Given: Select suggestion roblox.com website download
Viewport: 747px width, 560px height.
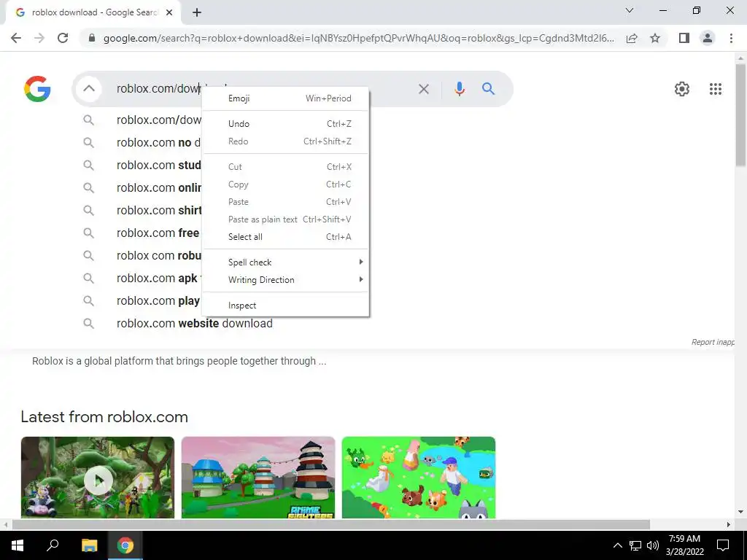Looking at the screenshot, I should pyautogui.click(x=194, y=323).
